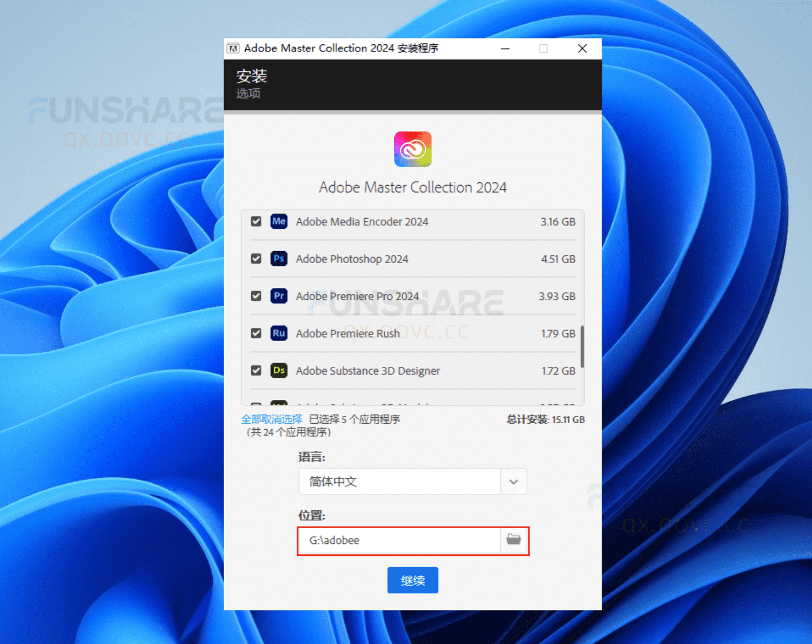Image resolution: width=812 pixels, height=644 pixels.
Task: Click the Adobe Photoshop 2024 Ps icon
Action: 279,259
